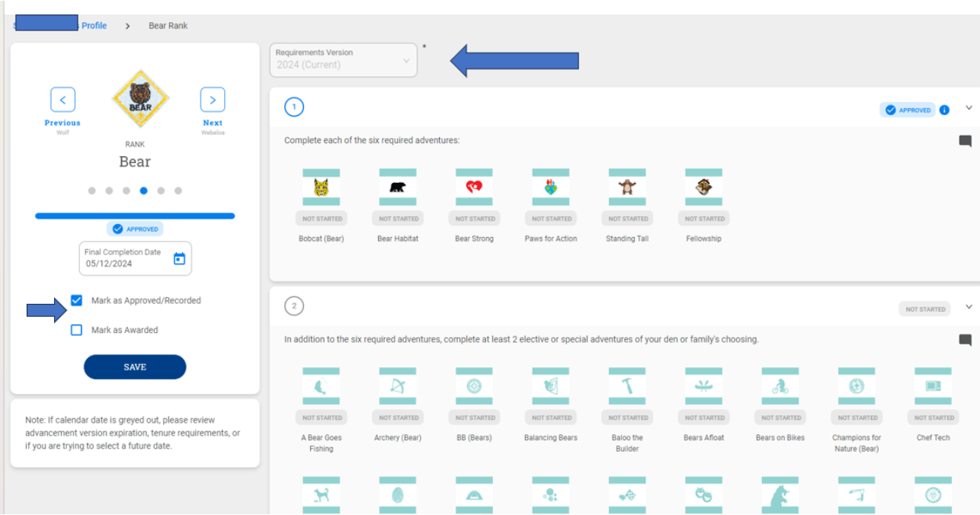Select the last rank pagination dot
This screenshot has height=515, width=980.
178,191
